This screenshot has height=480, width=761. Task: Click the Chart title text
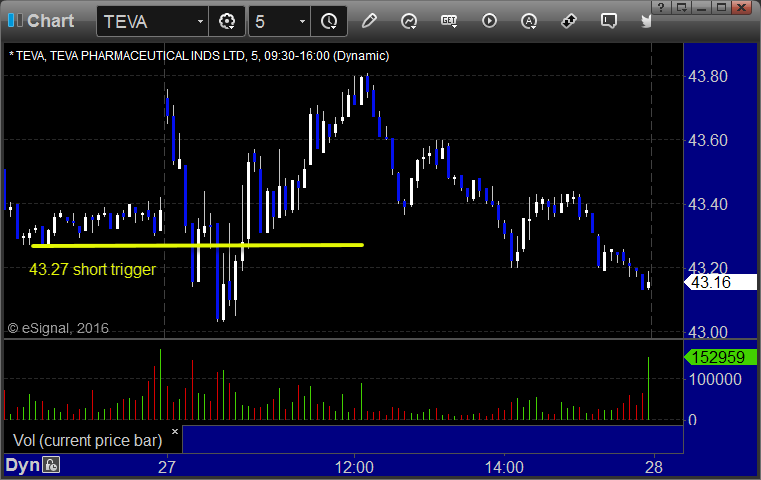pos(50,20)
